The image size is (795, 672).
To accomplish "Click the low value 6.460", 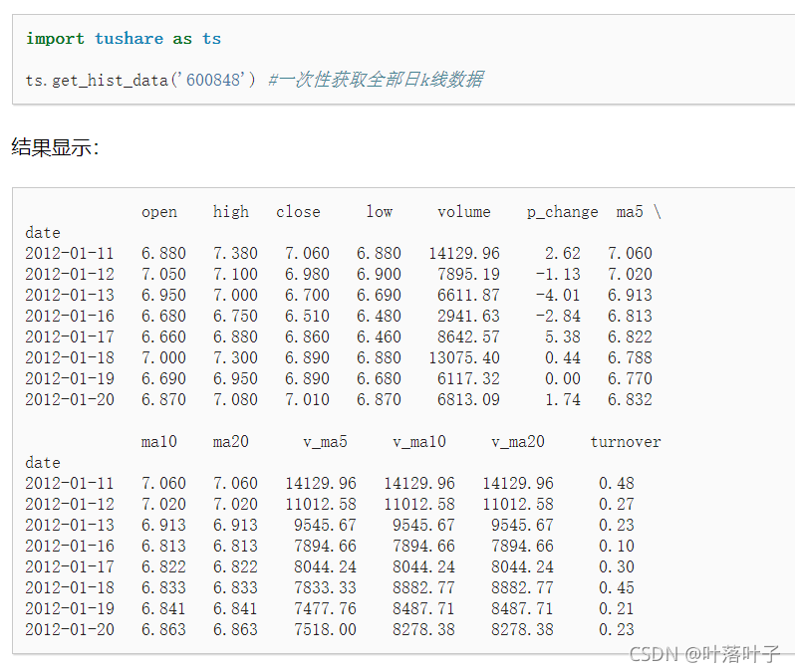I will tap(379, 336).
